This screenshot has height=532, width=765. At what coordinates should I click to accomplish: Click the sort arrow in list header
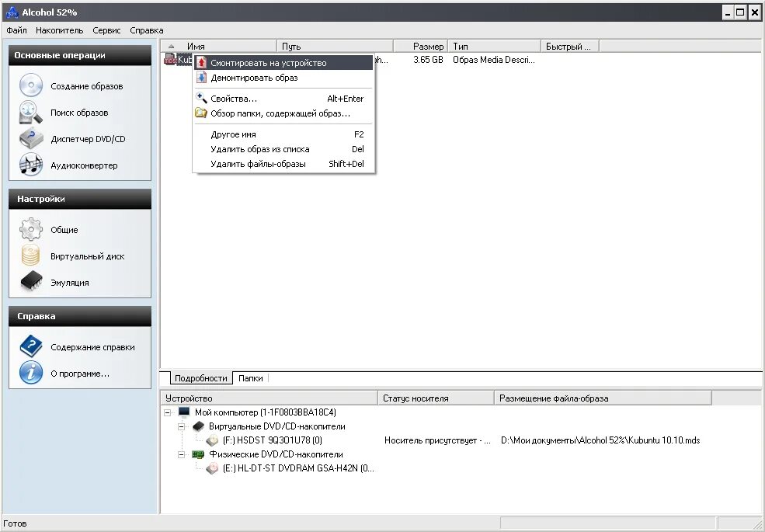tap(171, 47)
